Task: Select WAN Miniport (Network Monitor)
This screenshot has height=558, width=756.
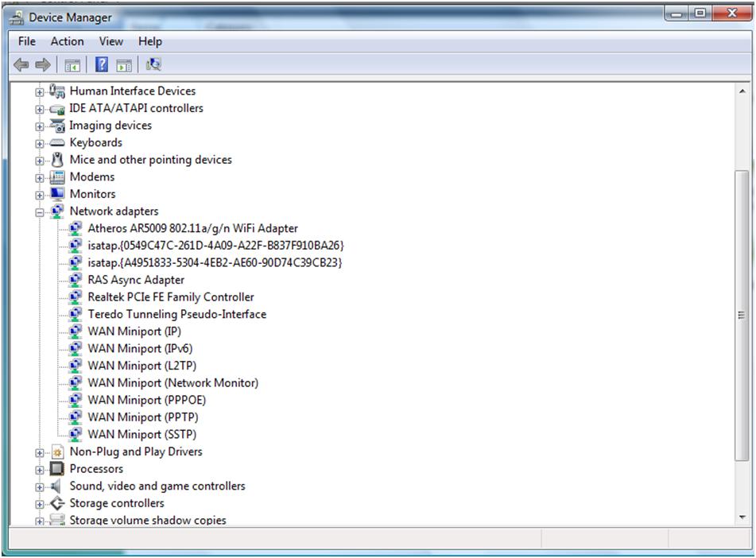Action: point(173,383)
